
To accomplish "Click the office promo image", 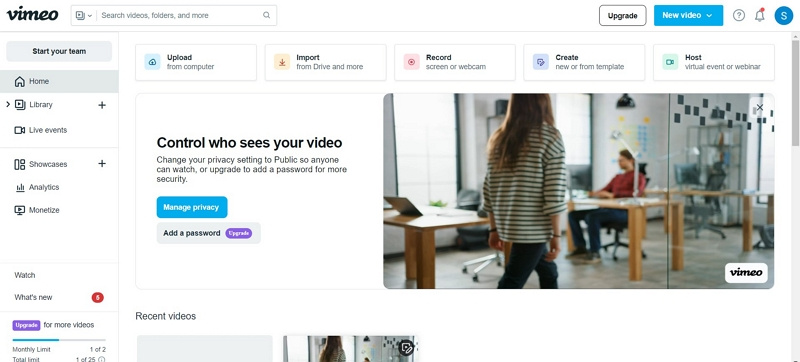I will [x=579, y=191].
